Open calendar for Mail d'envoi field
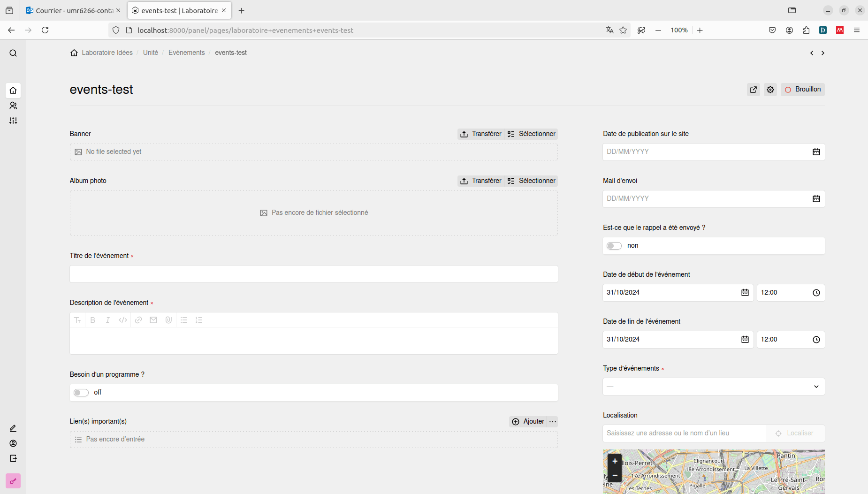This screenshot has width=868, height=494. [x=816, y=199]
